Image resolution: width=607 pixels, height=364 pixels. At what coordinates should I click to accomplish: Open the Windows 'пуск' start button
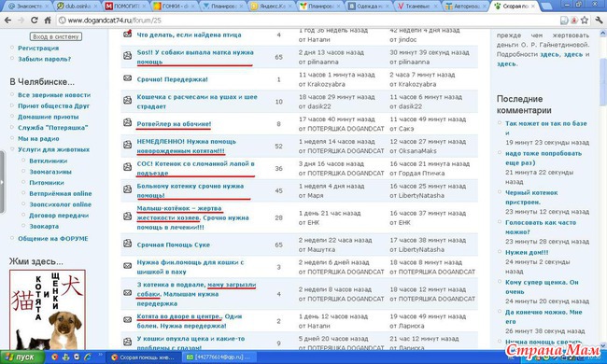[21, 357]
